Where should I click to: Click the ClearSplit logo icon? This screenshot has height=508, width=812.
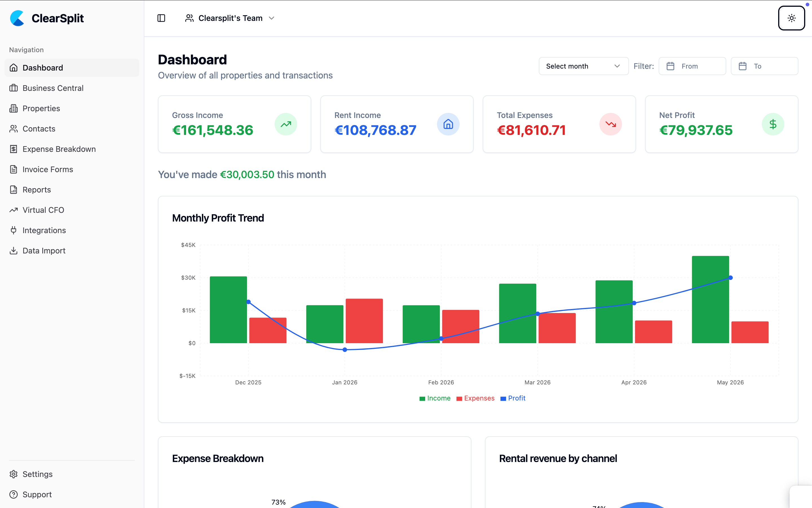pos(17,18)
